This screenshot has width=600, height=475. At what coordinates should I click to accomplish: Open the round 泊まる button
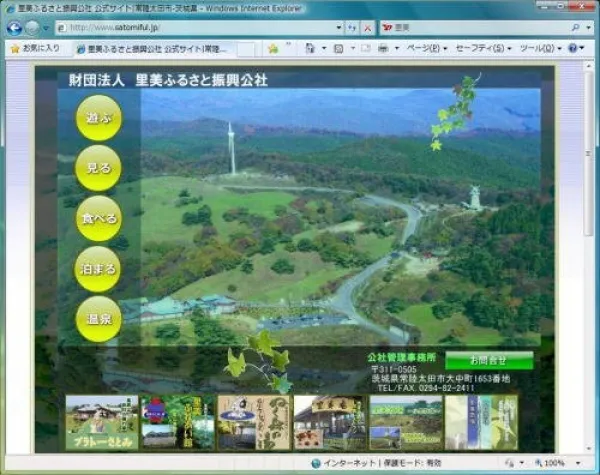click(x=98, y=268)
